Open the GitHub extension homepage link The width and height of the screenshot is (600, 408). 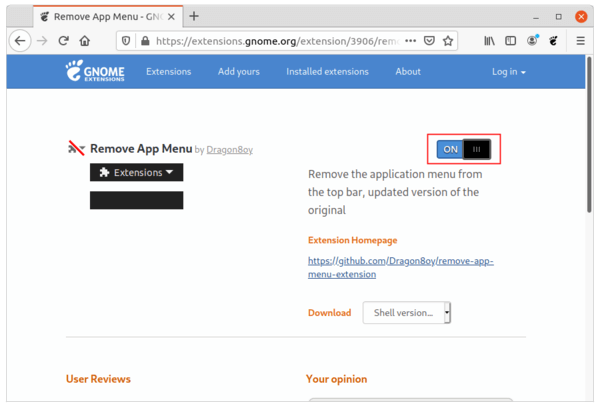[x=401, y=268]
